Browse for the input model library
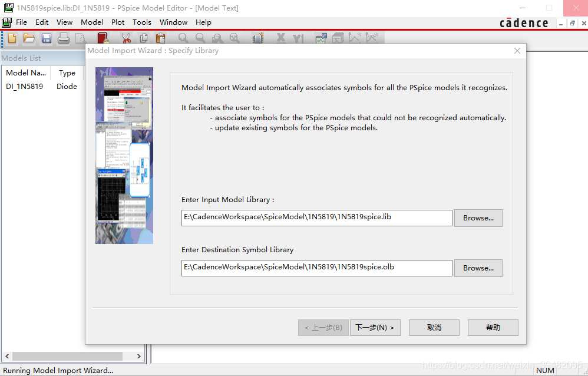The height and width of the screenshot is (376, 588). pos(478,218)
